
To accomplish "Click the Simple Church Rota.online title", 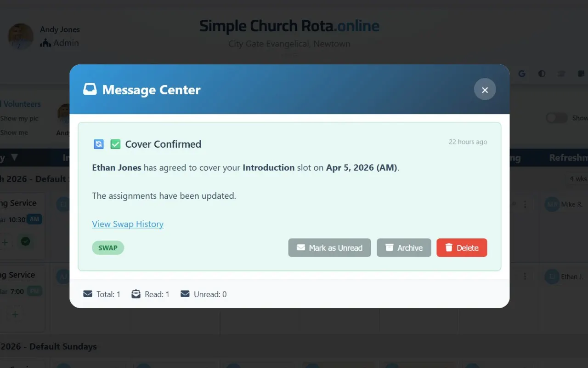I will [x=289, y=26].
